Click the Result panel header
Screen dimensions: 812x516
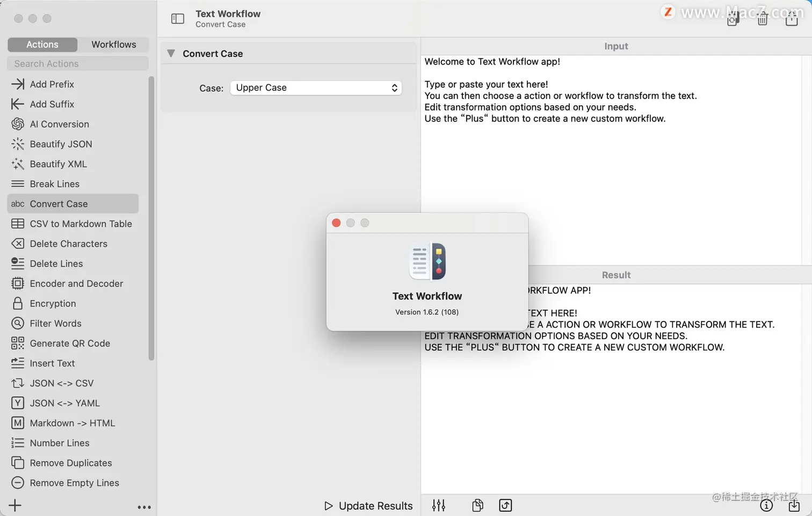point(616,275)
